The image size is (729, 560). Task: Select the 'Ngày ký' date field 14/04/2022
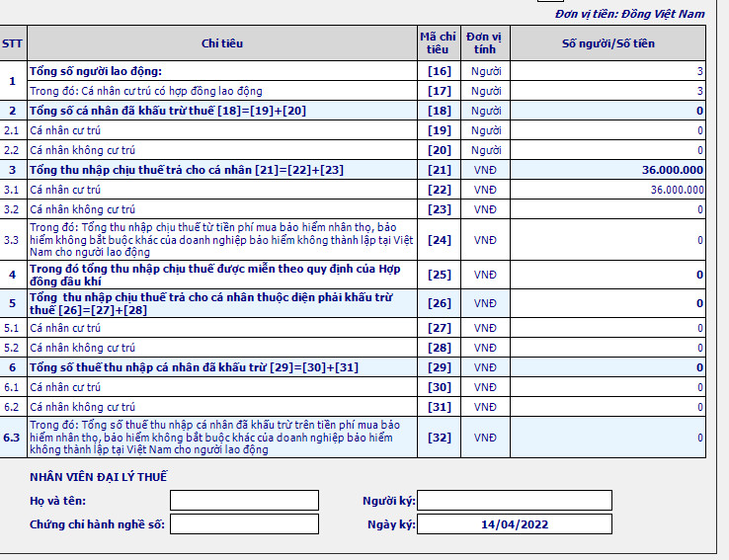(515, 524)
